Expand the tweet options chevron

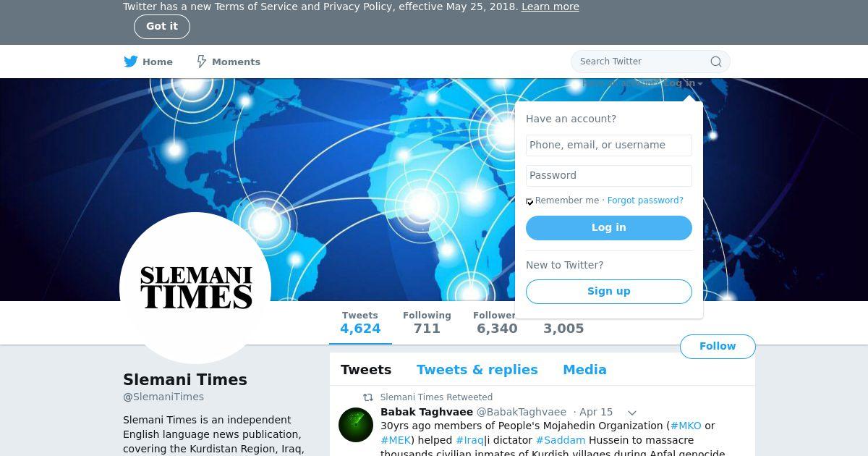631,413
